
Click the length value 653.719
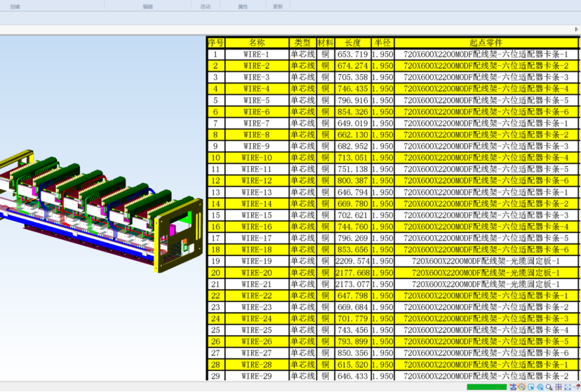[353, 54]
